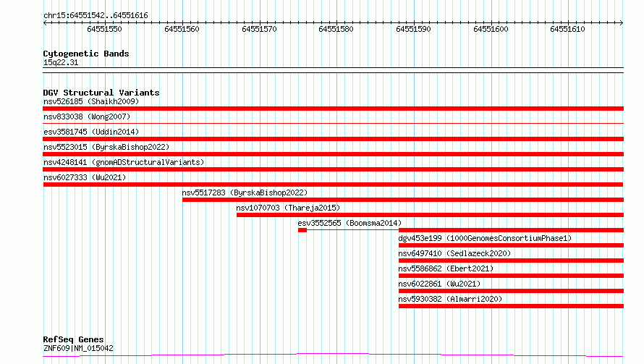Select the red bar of nsv5523015
Image resolution: width=644 pixels, height=364 pixels.
pyautogui.click(x=333, y=154)
